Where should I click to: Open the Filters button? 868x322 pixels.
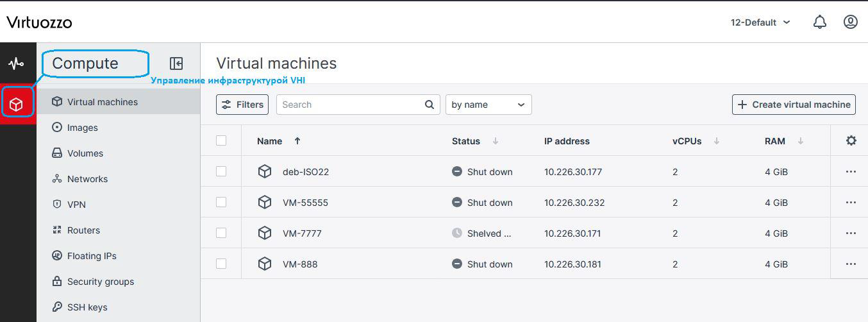click(242, 105)
